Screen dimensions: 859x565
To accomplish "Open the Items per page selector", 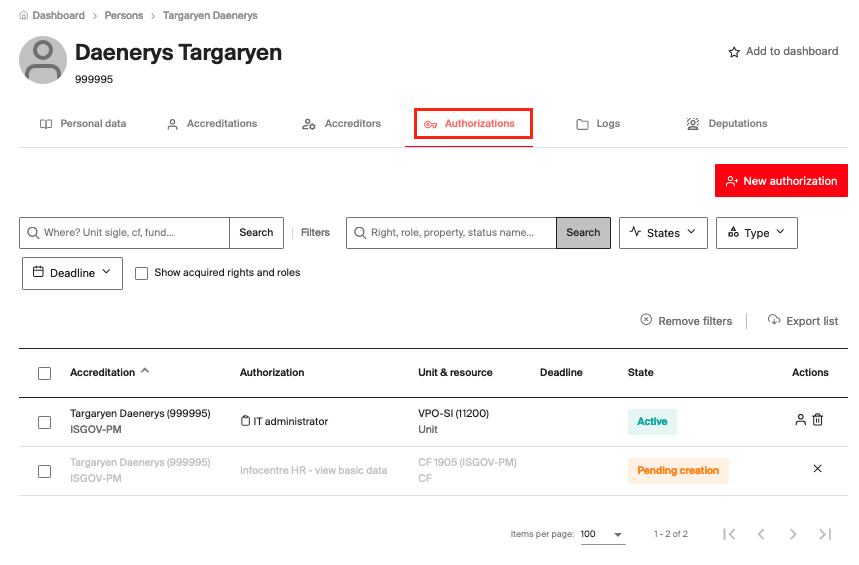I will pos(602,534).
